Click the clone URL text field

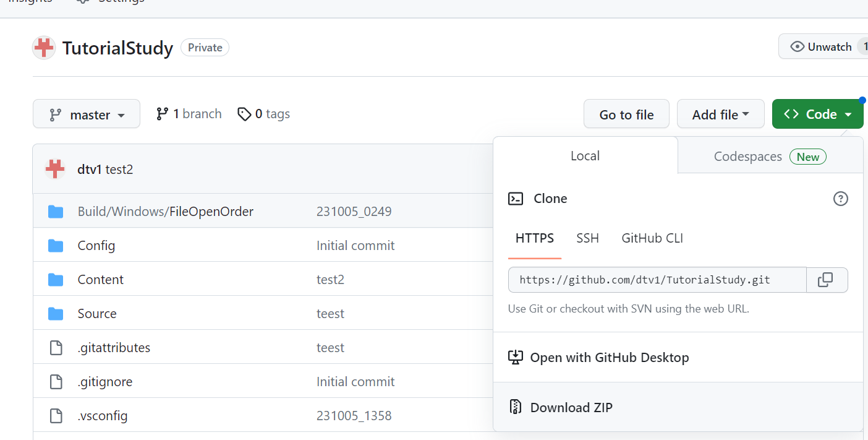click(657, 280)
